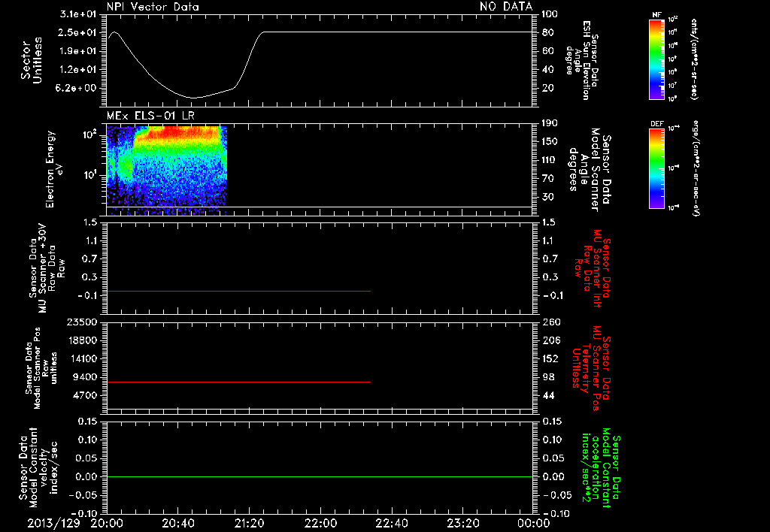Click the "18800" scanner position axis value
Viewport: 770px width, 532px height.
tap(81, 340)
